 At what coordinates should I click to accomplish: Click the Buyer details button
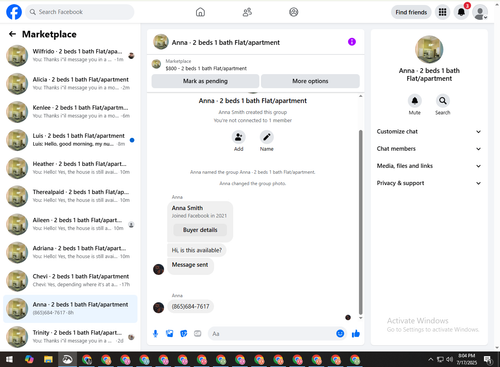coord(200,230)
